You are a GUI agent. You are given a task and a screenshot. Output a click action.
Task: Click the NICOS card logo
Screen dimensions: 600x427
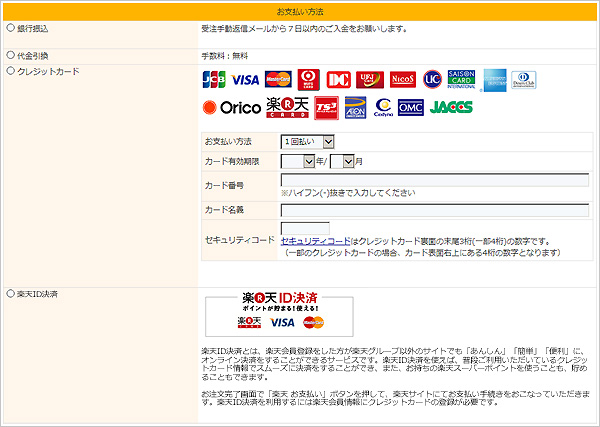pos(403,79)
